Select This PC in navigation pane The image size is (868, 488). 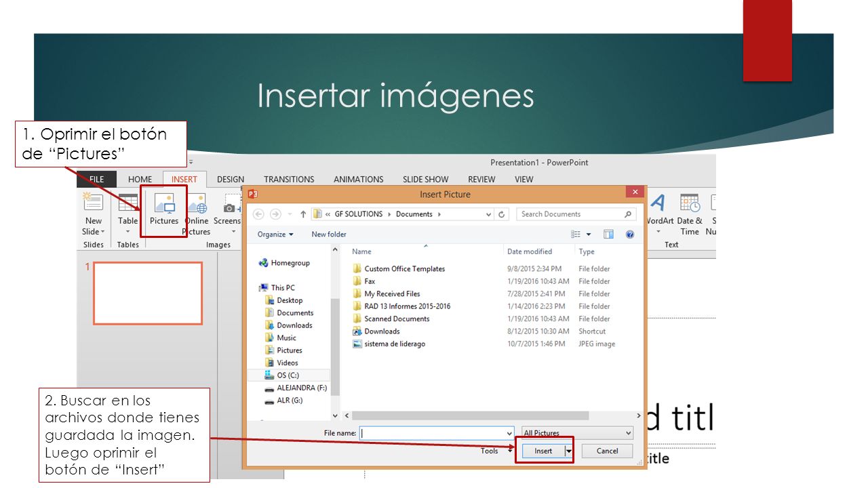283,288
